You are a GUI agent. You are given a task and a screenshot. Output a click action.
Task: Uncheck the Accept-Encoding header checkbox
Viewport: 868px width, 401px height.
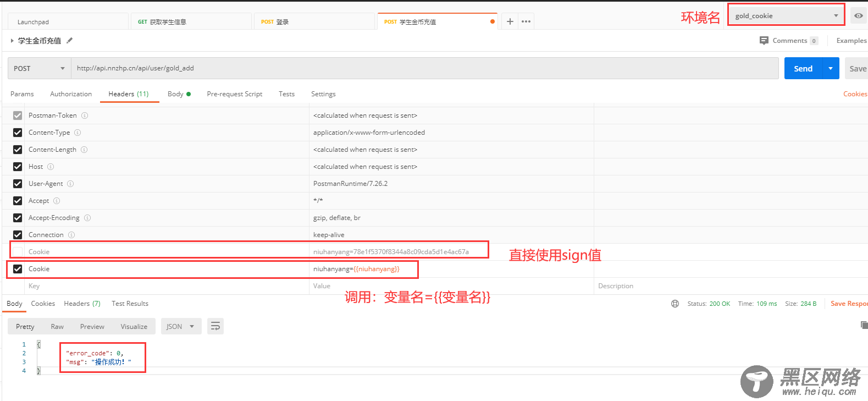(18, 218)
